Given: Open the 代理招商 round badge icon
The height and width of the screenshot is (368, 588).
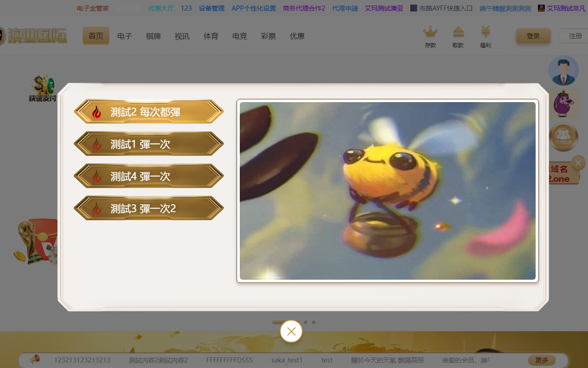Looking at the screenshot, I should [x=564, y=137].
